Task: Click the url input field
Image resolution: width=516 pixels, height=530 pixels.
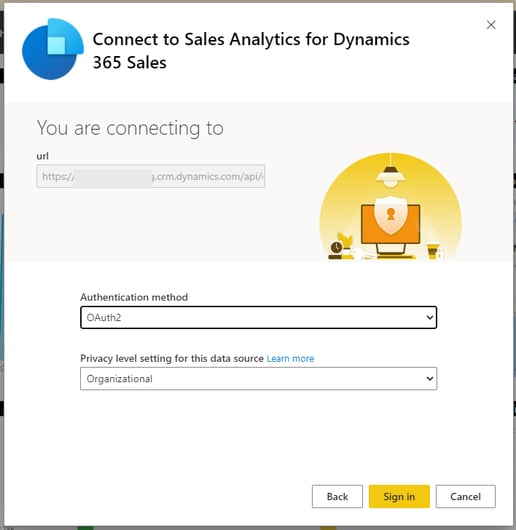Action: pos(150,176)
